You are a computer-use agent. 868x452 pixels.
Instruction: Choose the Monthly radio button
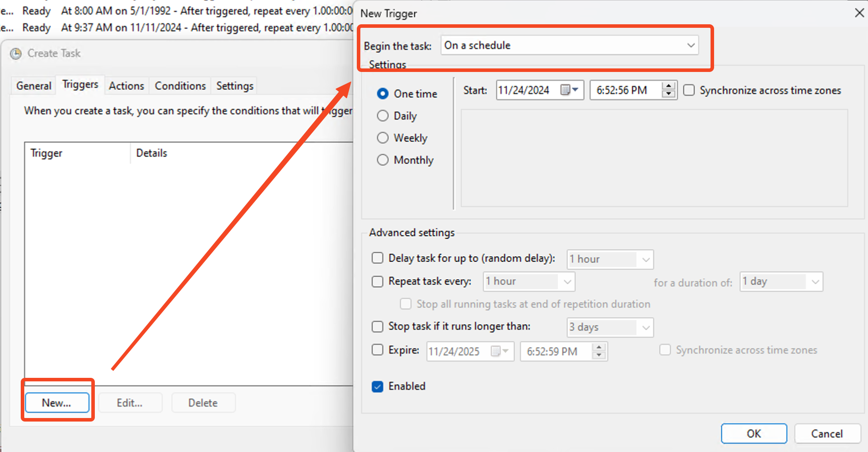click(383, 160)
